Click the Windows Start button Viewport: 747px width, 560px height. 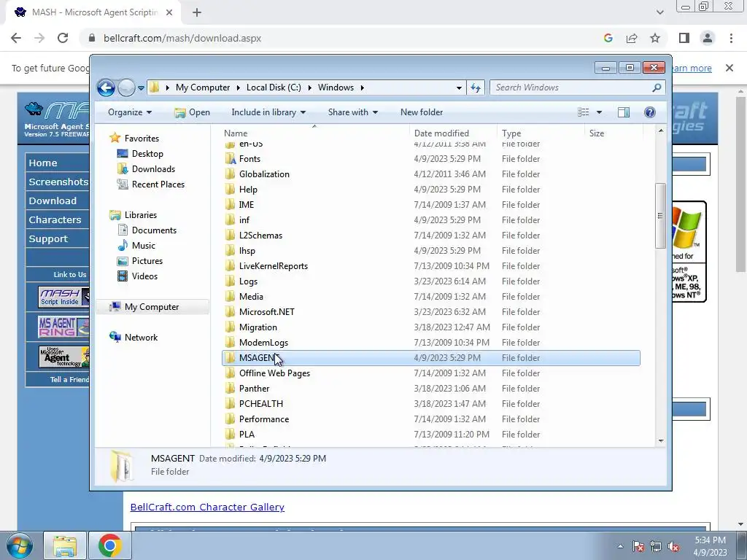click(20, 545)
